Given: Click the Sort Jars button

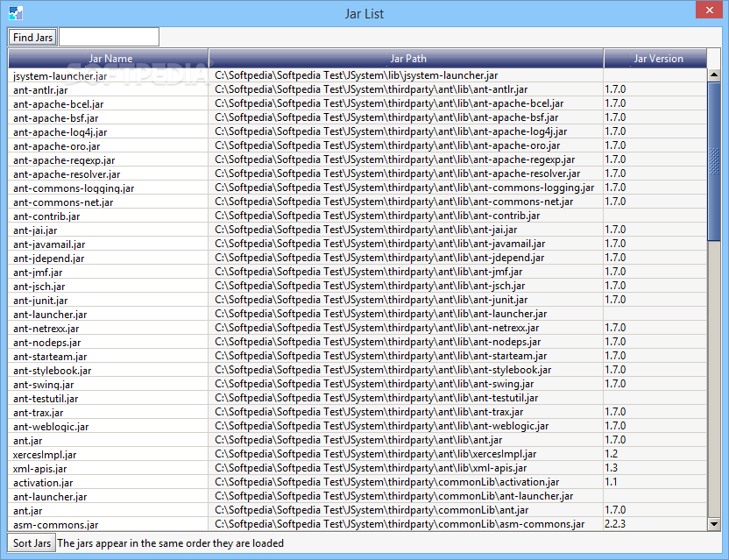Looking at the screenshot, I should [x=32, y=542].
